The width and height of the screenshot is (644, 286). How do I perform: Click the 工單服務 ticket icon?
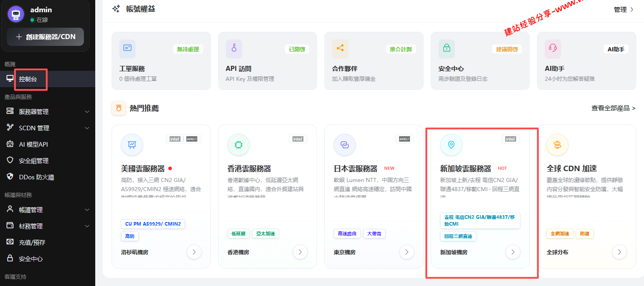click(127, 48)
